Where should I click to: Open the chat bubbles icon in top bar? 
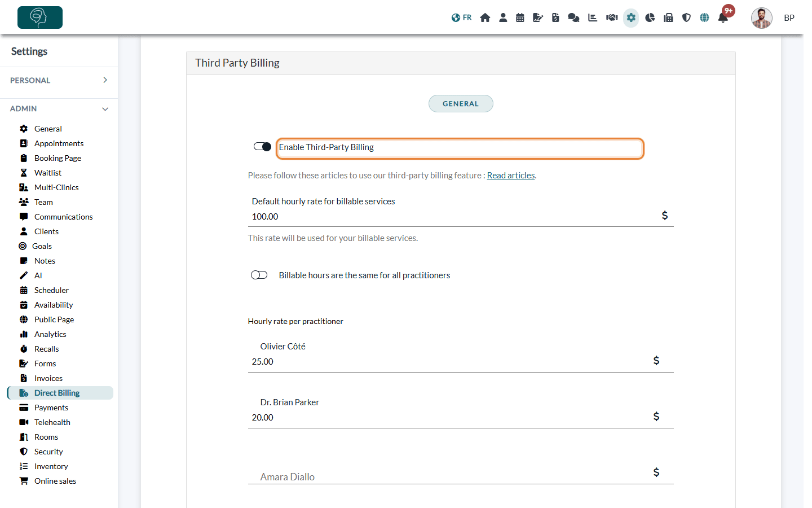[x=573, y=17]
